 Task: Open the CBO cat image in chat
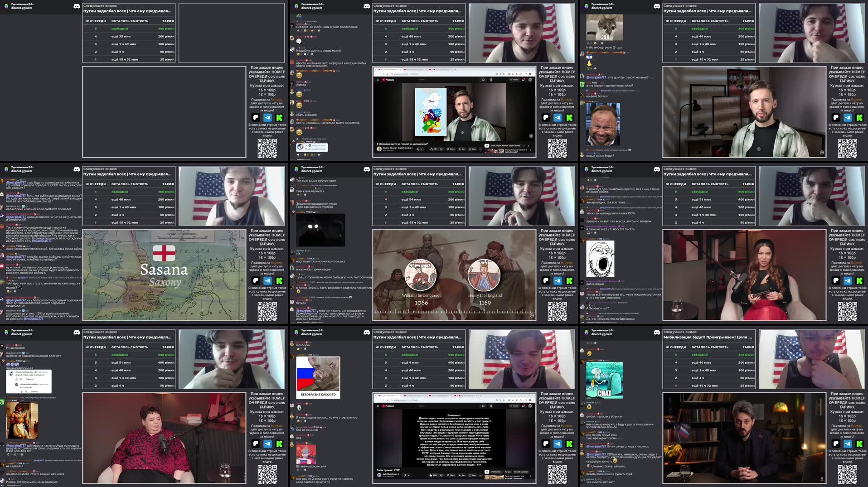(605, 27)
